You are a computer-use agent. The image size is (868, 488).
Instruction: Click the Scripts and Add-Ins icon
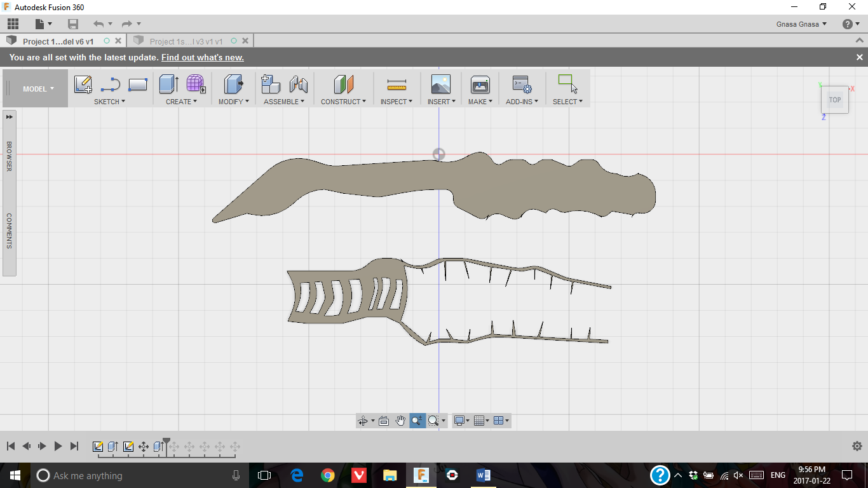click(x=522, y=85)
